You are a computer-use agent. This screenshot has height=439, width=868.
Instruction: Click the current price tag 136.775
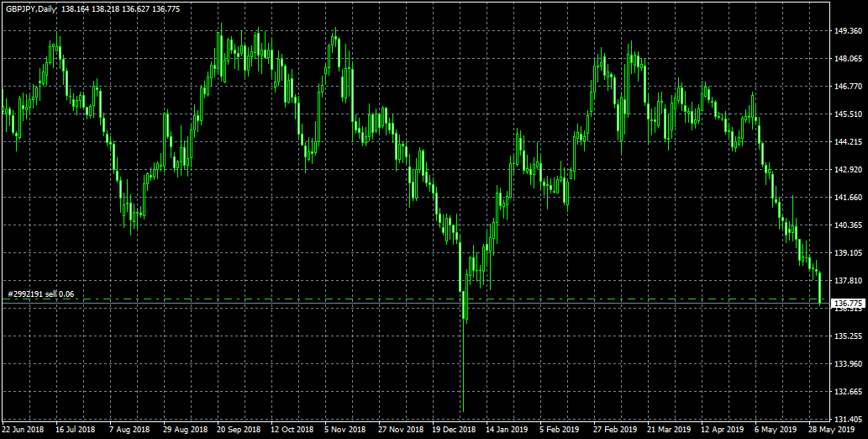[848, 303]
